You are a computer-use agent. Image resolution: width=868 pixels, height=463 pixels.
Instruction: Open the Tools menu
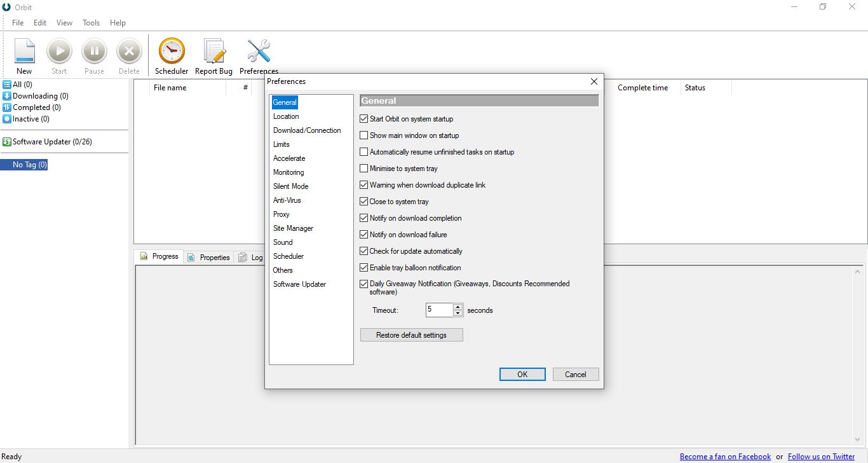click(91, 22)
